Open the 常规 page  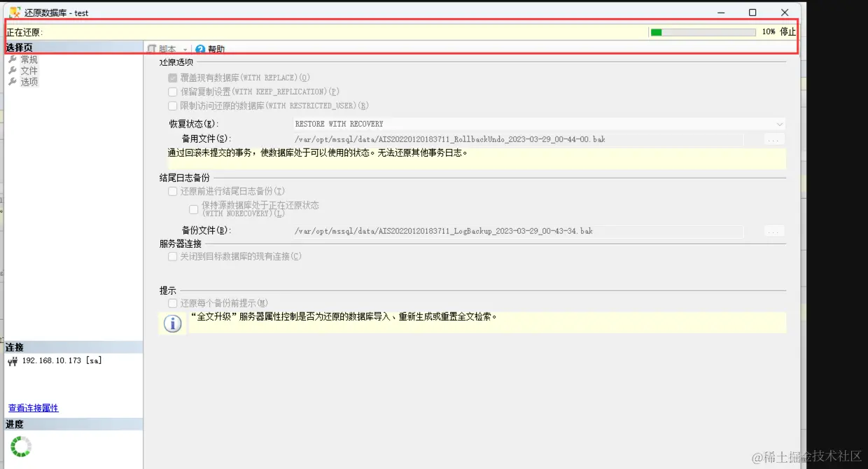click(x=29, y=59)
